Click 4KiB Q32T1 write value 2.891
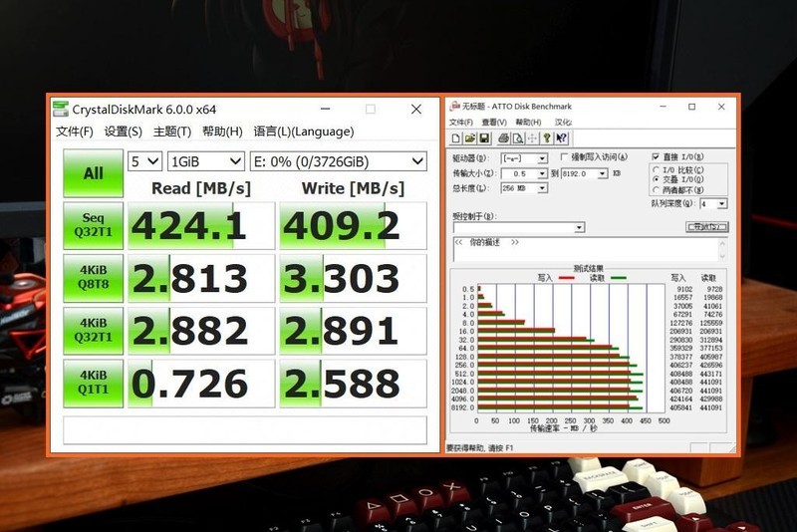The image size is (797, 532). pyautogui.click(x=354, y=331)
